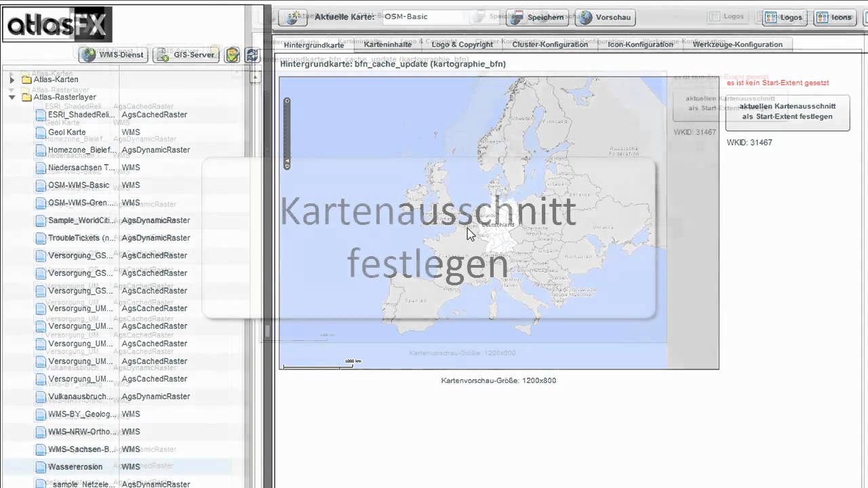The image size is (868, 488).
Task: Click 'WKID: 31467' text below Start-Extent button
Action: pos(749,142)
